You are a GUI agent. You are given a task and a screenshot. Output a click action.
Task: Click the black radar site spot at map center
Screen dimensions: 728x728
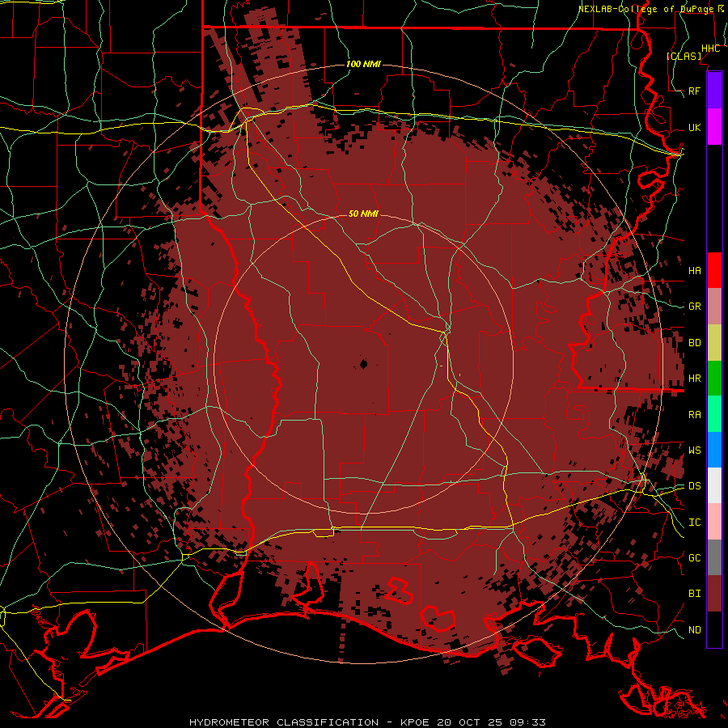click(x=363, y=363)
